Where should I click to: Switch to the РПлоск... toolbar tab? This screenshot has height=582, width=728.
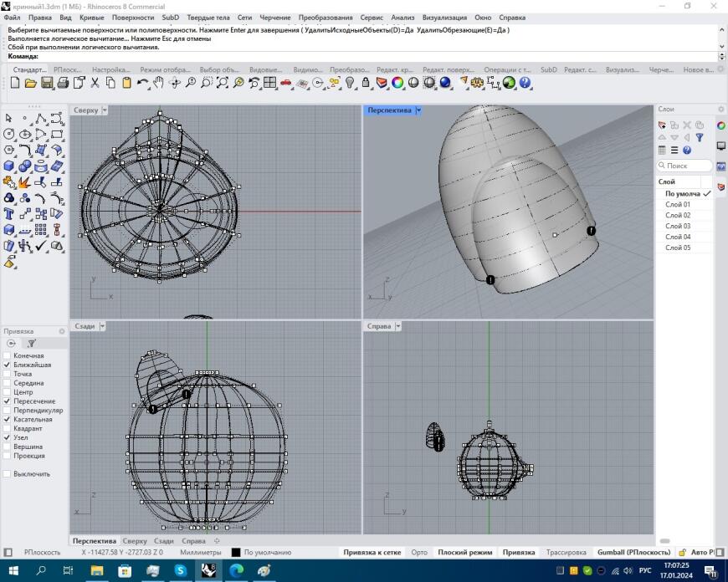pos(67,69)
